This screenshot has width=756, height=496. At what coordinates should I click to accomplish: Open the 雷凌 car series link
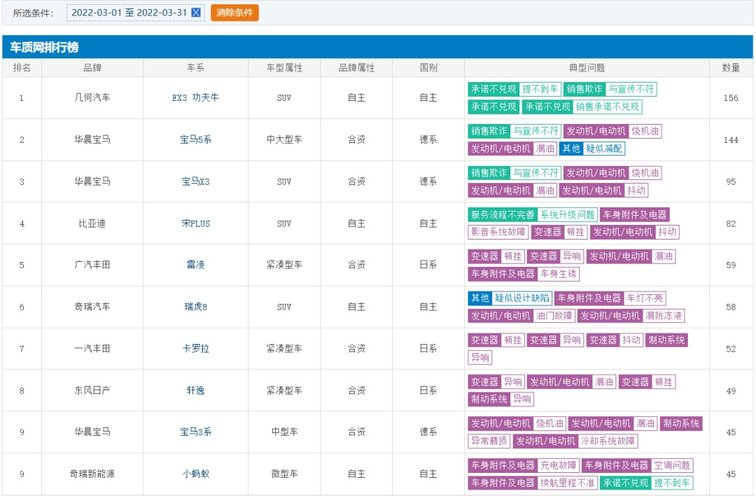pos(195,265)
